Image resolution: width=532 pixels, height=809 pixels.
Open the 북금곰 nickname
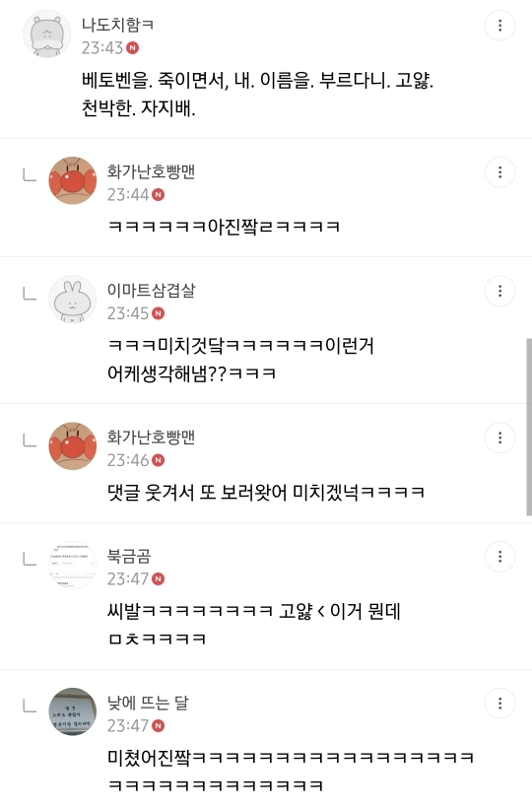129,556
